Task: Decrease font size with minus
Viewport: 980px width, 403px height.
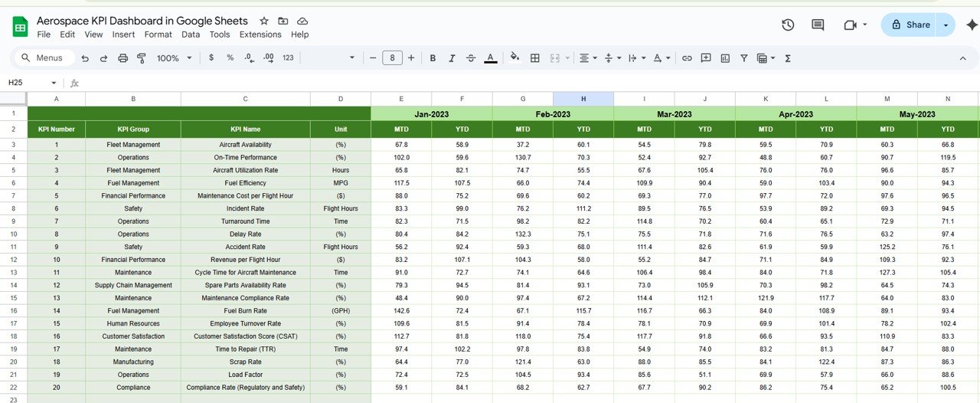Action: [x=373, y=58]
